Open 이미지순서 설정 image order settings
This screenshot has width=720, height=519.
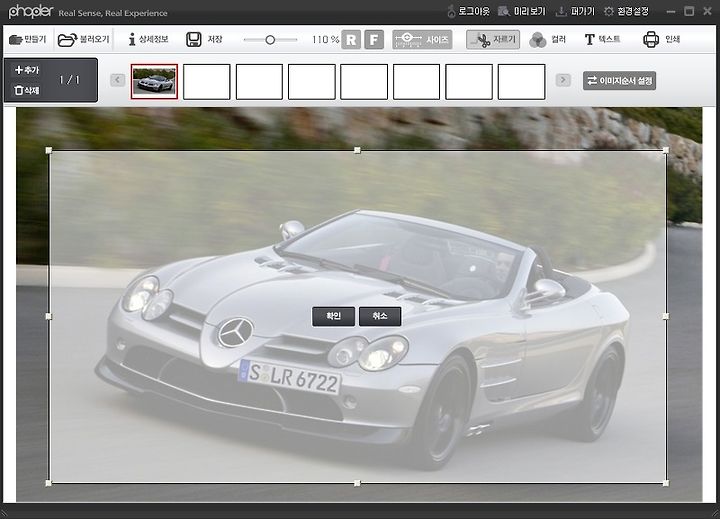pos(619,81)
